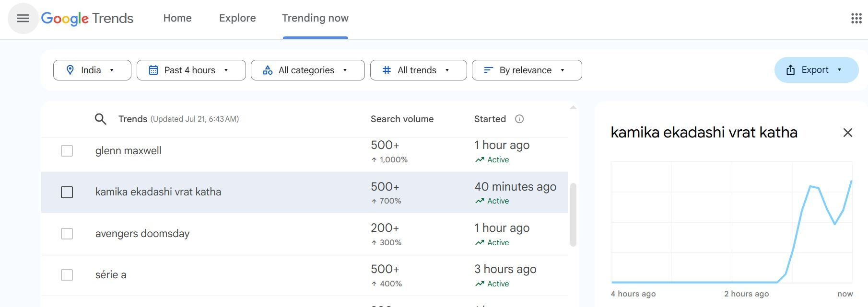Image resolution: width=868 pixels, height=307 pixels.
Task: Click the search interest line chart
Action: [731, 222]
